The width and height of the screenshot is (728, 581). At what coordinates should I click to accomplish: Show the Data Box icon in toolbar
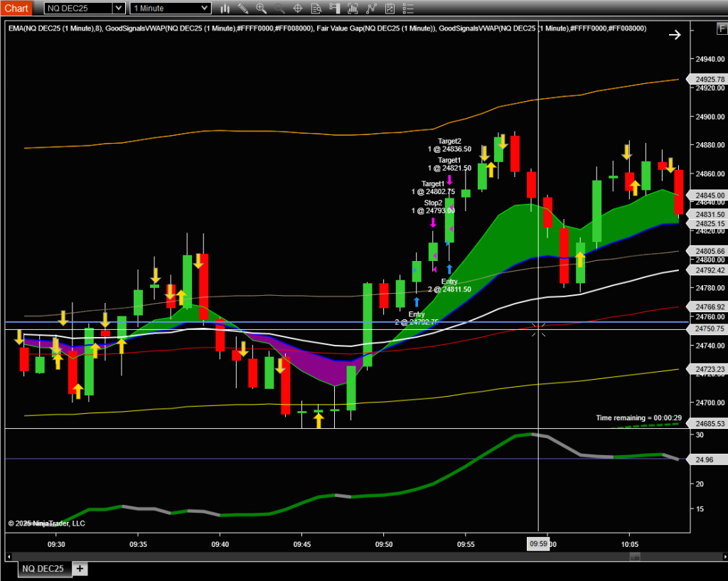click(x=316, y=9)
